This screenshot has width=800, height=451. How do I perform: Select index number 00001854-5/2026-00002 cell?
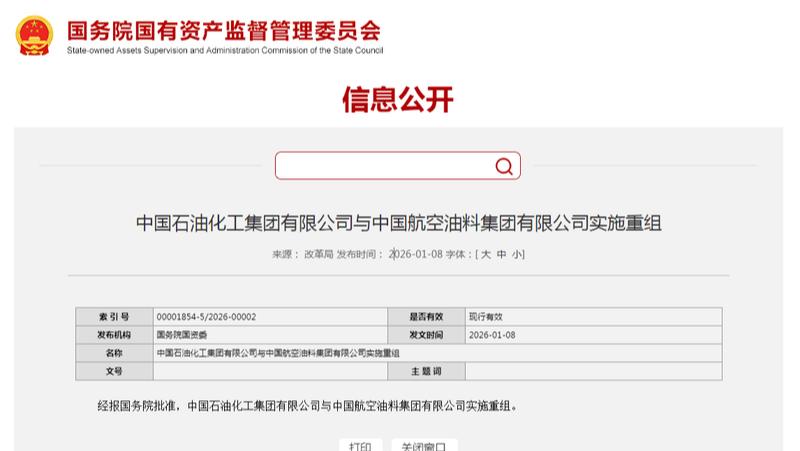(207, 317)
